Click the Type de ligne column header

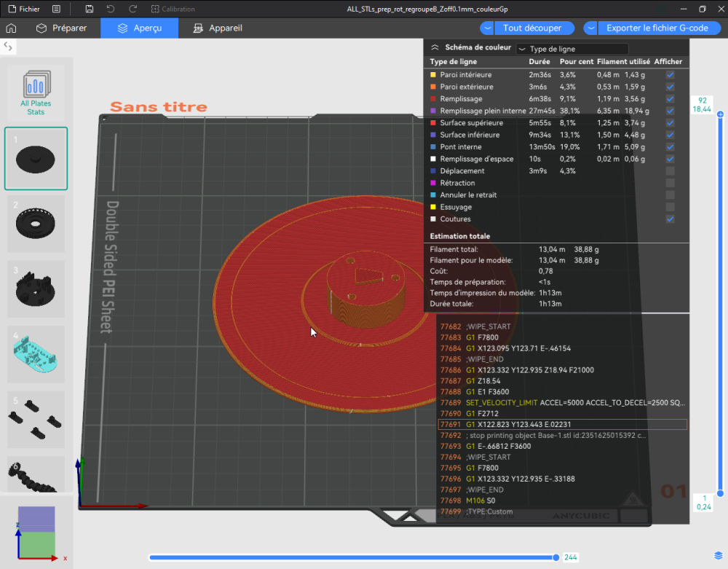tap(453, 62)
